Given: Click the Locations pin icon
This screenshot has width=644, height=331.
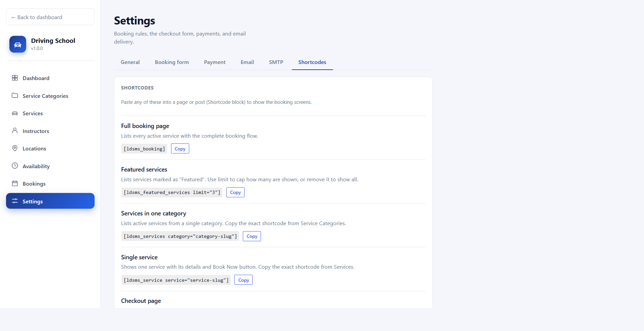Looking at the screenshot, I should (x=15, y=148).
